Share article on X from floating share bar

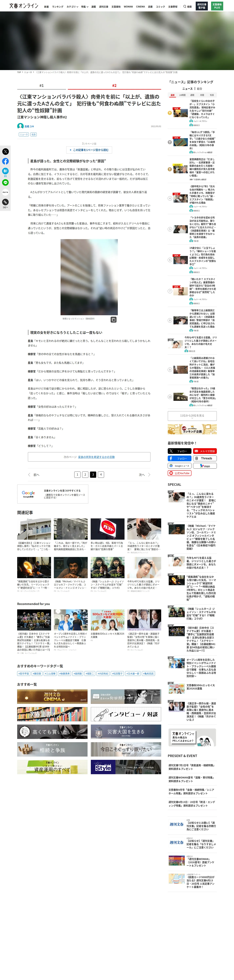pyautogui.click(x=5, y=151)
